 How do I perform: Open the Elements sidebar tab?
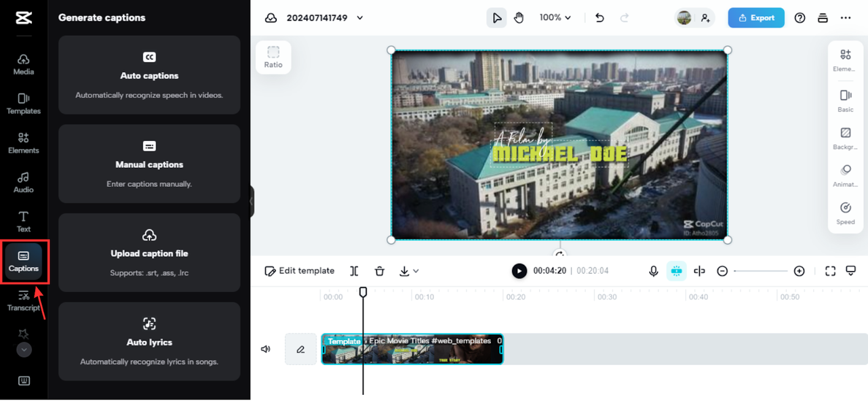tap(24, 143)
